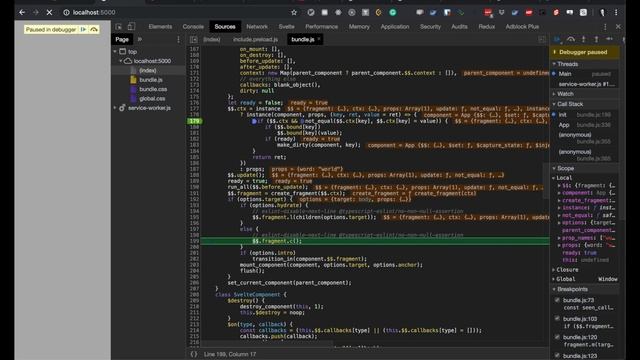Bookmark this page with the star icon
The width and height of the screenshot is (640, 360).
pos(294,13)
